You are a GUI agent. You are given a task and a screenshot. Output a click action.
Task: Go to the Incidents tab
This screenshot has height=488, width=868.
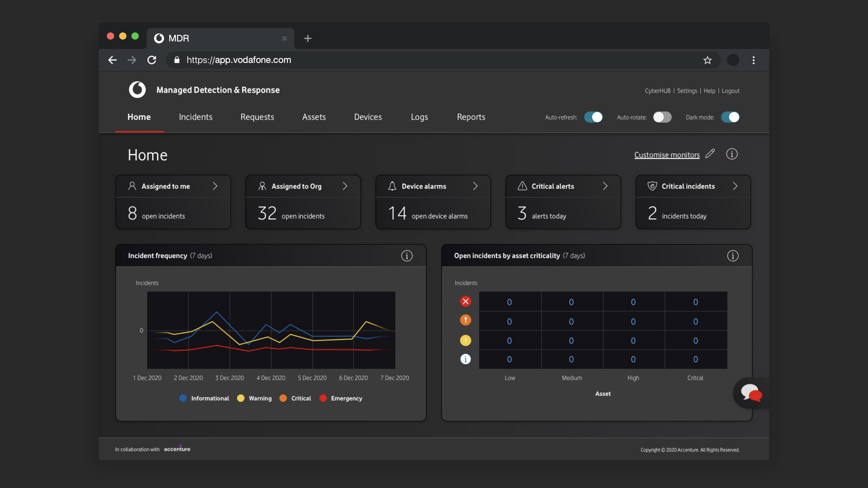(x=196, y=117)
